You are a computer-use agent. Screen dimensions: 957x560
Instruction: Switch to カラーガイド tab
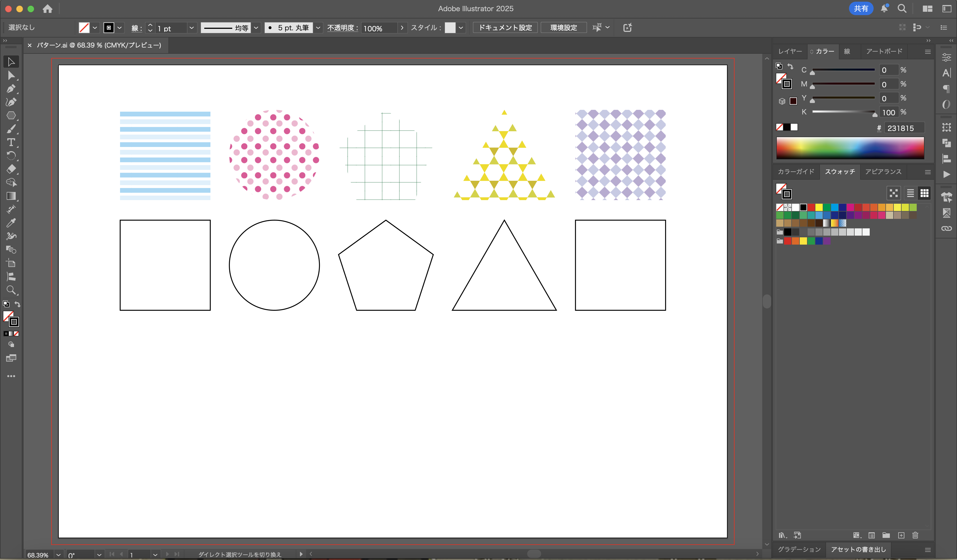pyautogui.click(x=796, y=172)
